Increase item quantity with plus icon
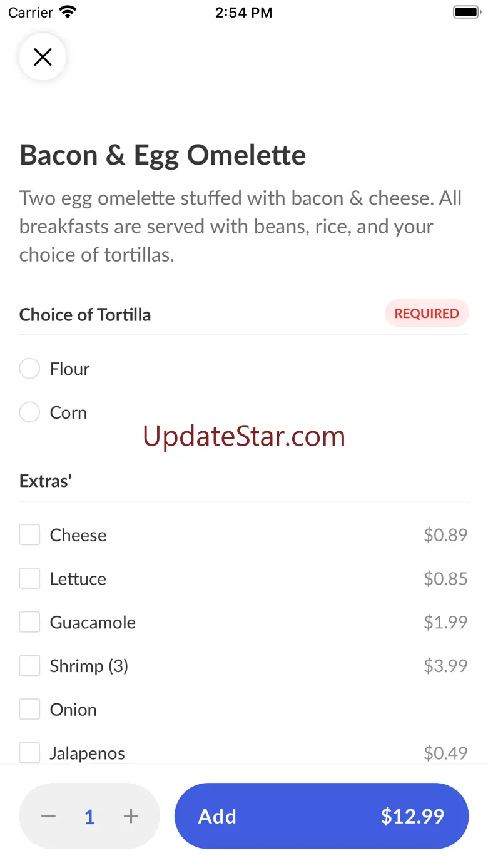This screenshot has height=868, width=488. 130,816
